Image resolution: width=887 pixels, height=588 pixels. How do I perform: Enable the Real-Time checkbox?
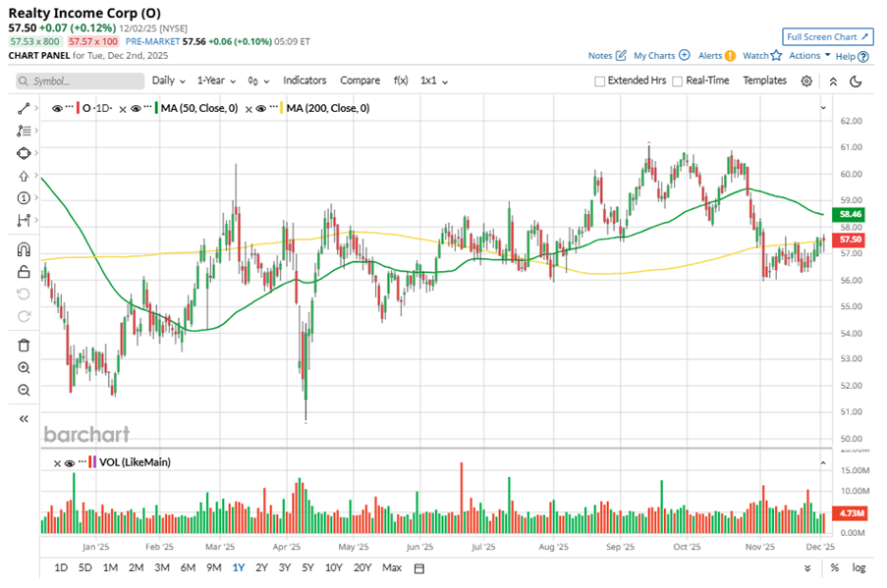pos(677,81)
